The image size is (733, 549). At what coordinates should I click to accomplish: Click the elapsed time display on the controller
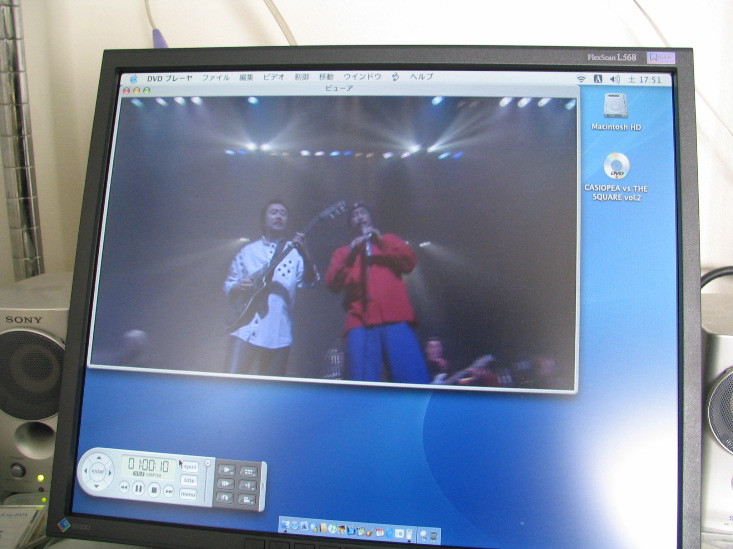[149, 467]
